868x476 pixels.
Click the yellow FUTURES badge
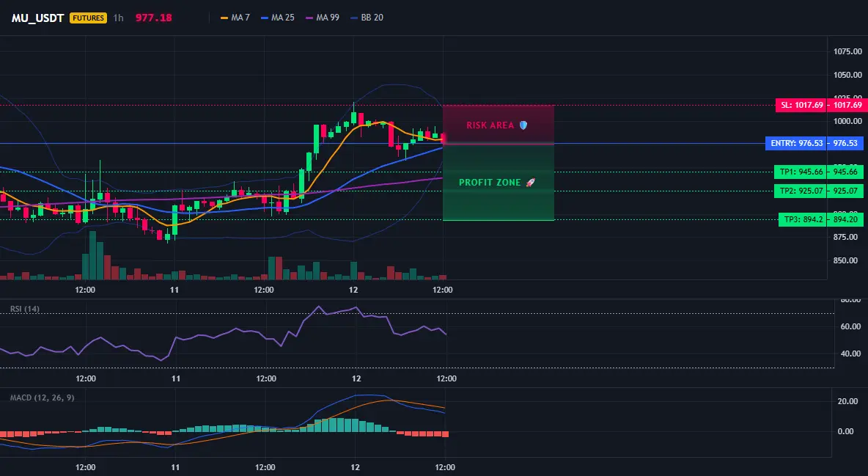[88, 18]
